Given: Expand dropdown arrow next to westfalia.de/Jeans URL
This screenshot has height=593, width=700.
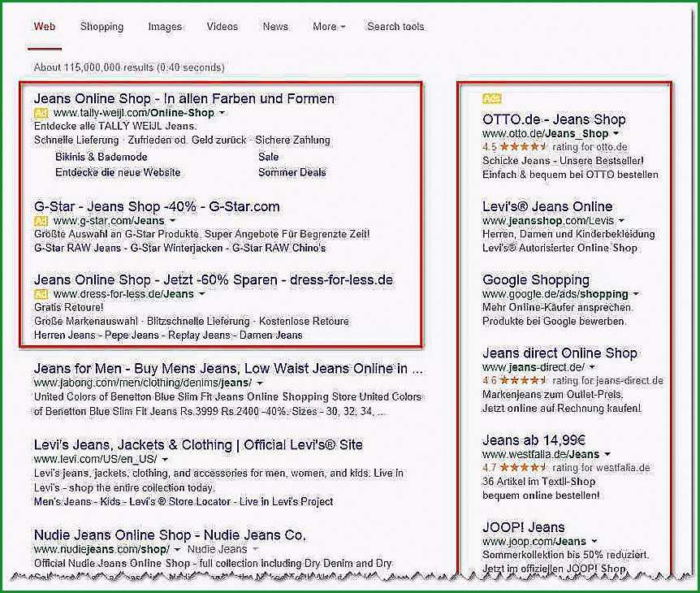Looking at the screenshot, I should [607, 455].
